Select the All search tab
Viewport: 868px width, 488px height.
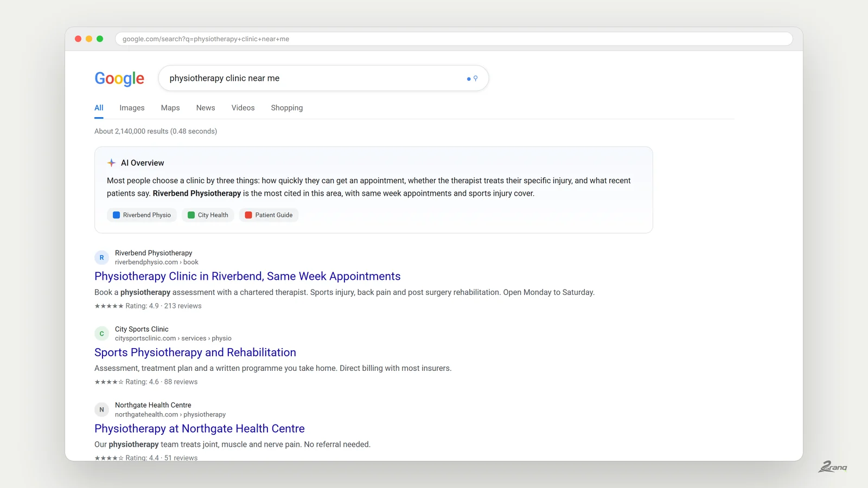[x=99, y=108]
